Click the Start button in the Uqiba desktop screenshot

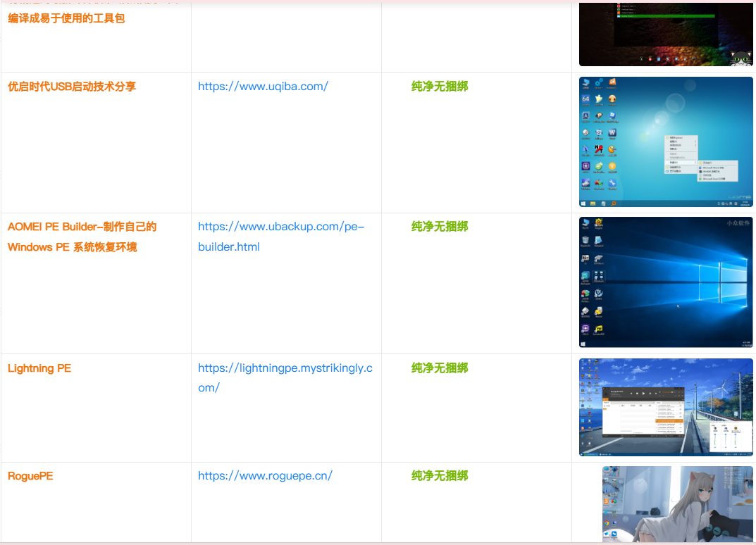pos(583,203)
